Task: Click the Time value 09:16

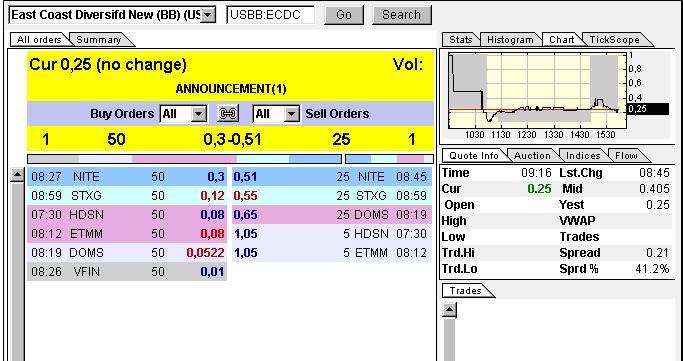Action: point(537,173)
